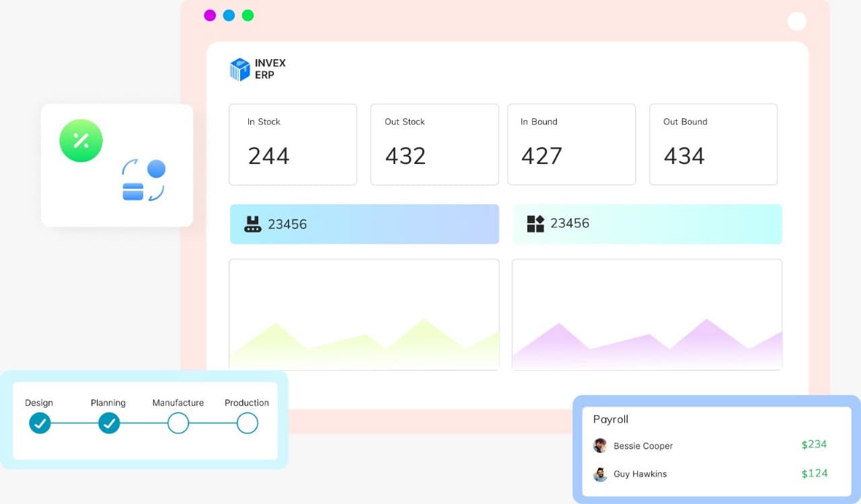Click the white circle in window corner
Image resolution: width=861 pixels, height=504 pixels.
(796, 22)
